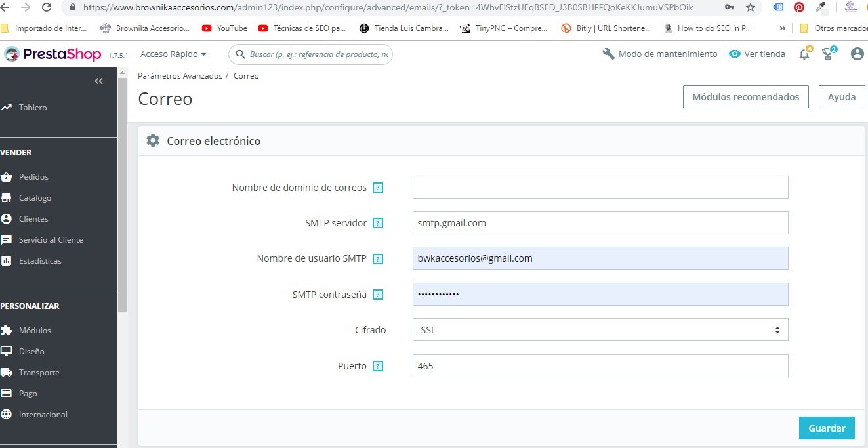Screen dimensions: 868x448
Task: Click the browser forward arrow
Action: (x=25, y=7)
